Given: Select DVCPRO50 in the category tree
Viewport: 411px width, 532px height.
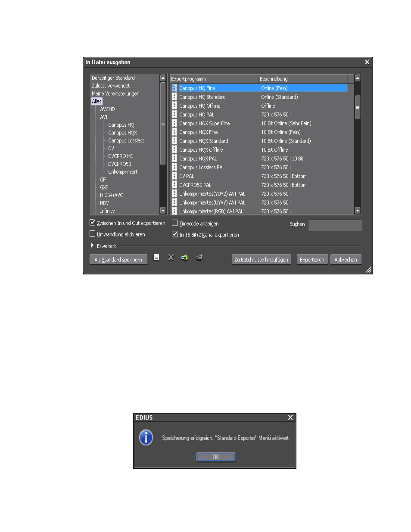Looking at the screenshot, I should tap(120, 164).
